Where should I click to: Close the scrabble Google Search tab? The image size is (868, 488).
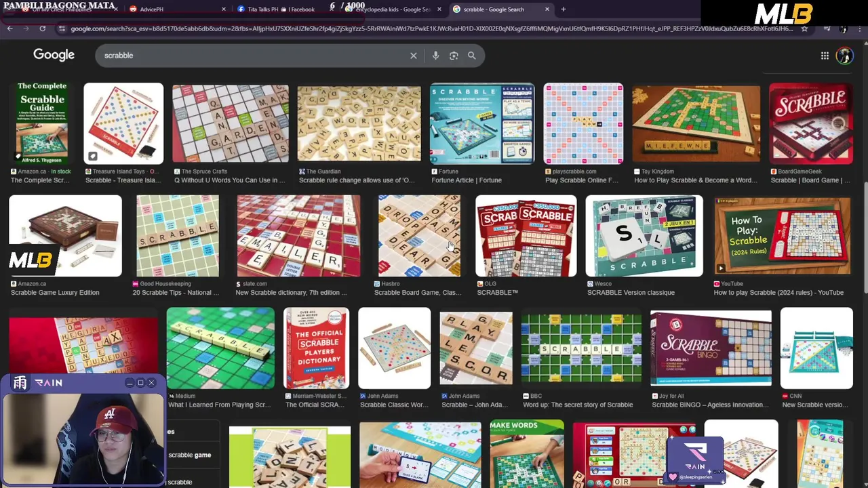tap(547, 9)
